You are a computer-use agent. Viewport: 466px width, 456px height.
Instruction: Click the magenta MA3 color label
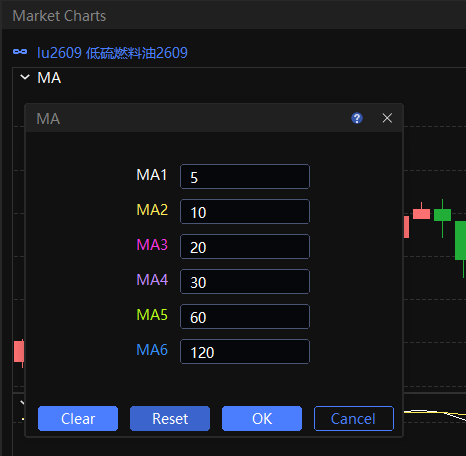click(152, 245)
